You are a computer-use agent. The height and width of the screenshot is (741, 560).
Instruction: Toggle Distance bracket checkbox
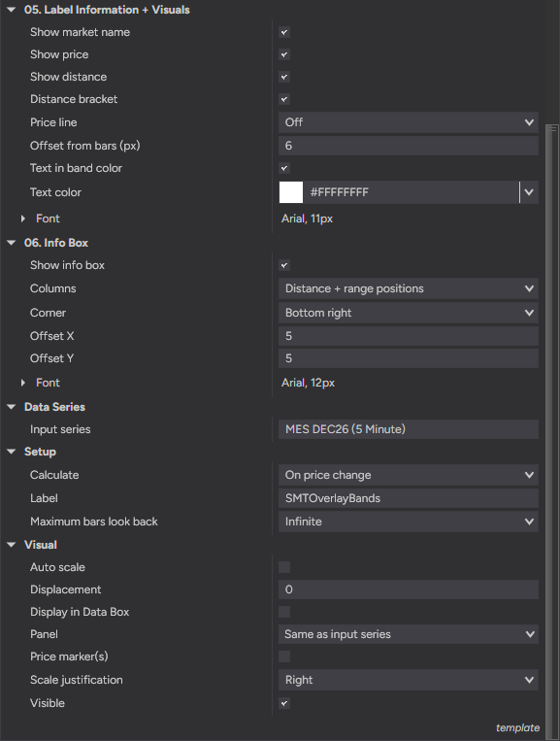click(x=284, y=99)
